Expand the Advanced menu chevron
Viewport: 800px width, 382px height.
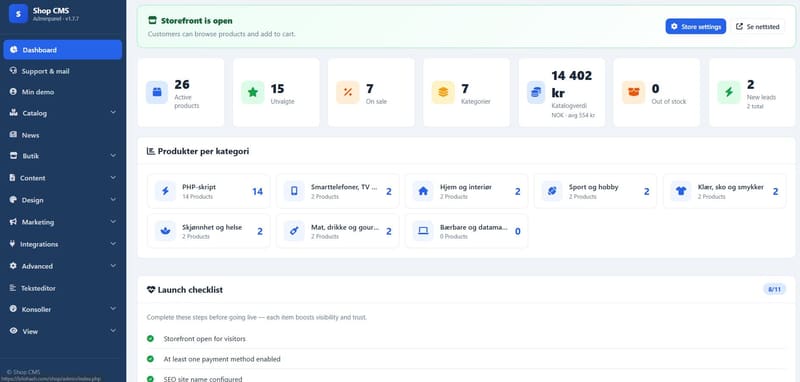pos(113,266)
